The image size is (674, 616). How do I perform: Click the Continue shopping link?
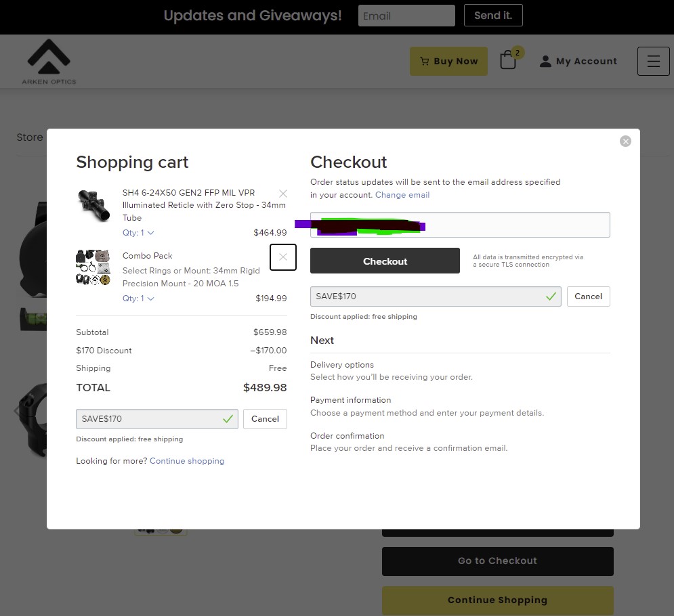pyautogui.click(x=187, y=460)
